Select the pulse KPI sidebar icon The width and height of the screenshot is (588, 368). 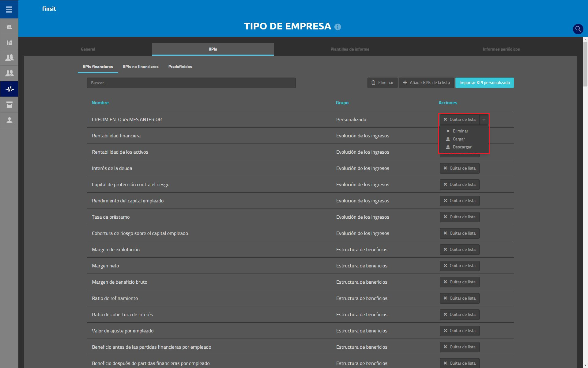coord(9,89)
